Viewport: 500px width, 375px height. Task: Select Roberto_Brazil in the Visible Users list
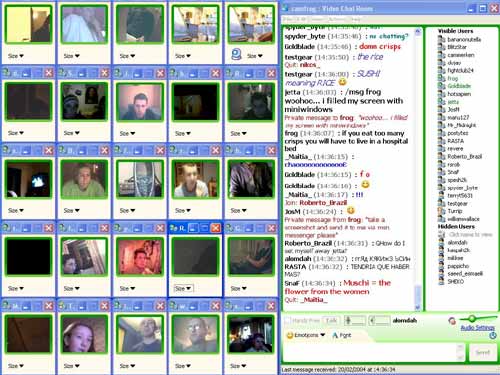pos(464,156)
